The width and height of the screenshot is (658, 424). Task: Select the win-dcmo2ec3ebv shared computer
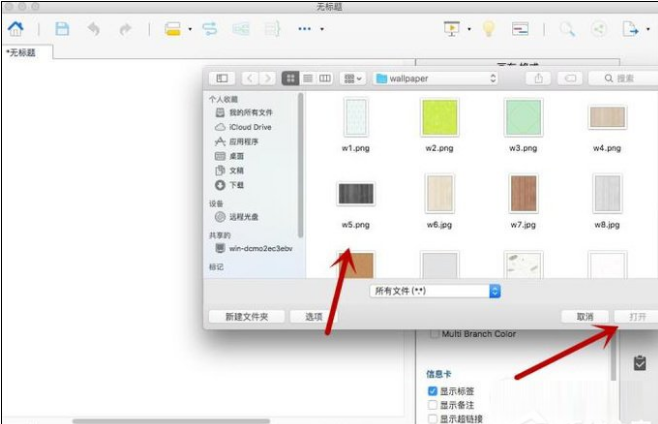coord(254,248)
